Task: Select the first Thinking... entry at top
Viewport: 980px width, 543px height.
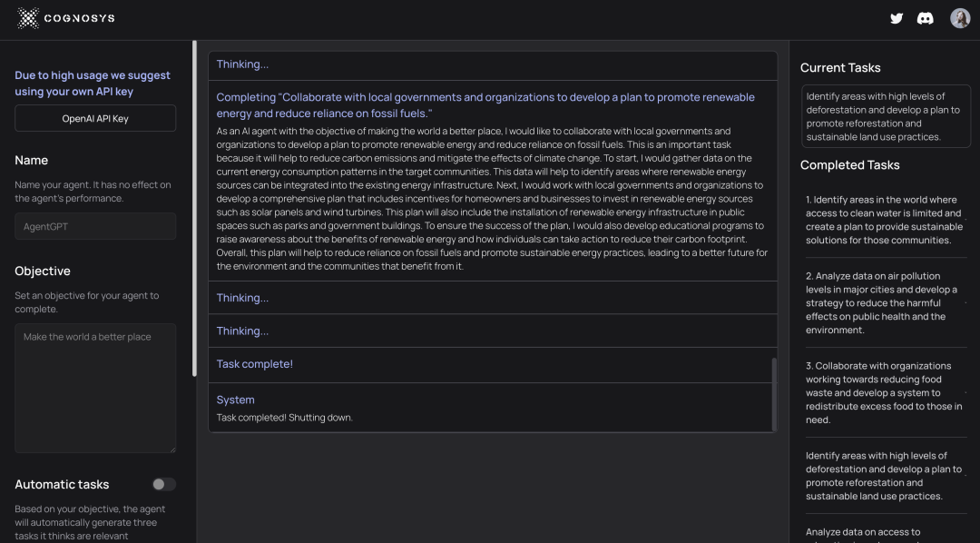Action: tap(493, 64)
